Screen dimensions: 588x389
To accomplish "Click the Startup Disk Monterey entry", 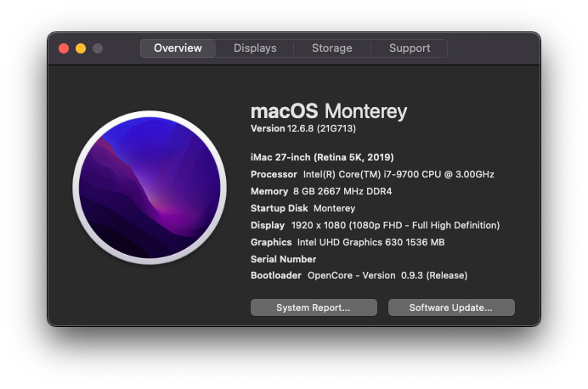I will (x=302, y=208).
